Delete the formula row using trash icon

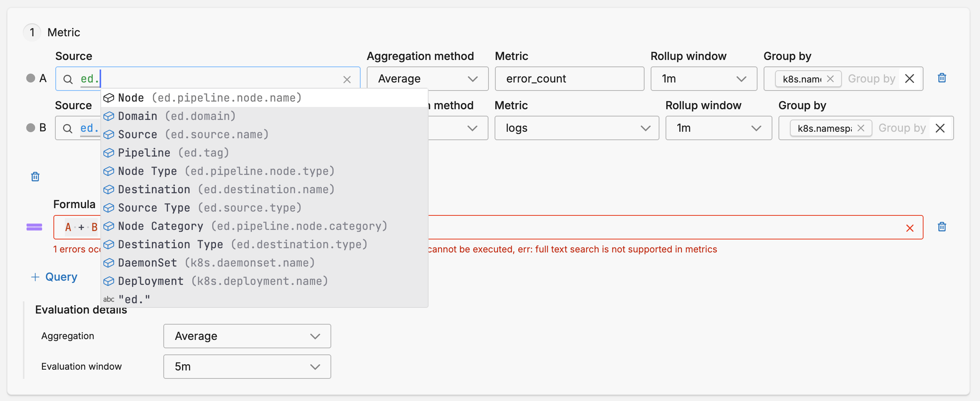pos(942,227)
